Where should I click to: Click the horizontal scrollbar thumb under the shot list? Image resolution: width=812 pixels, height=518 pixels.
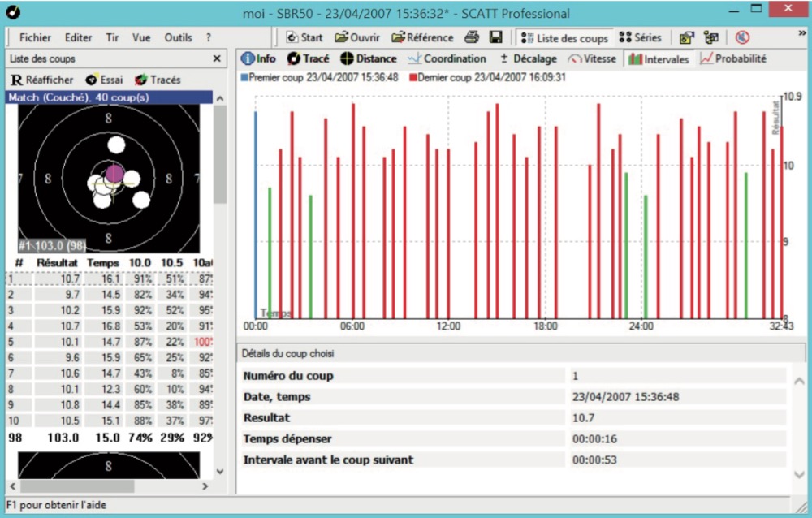pos(77,486)
